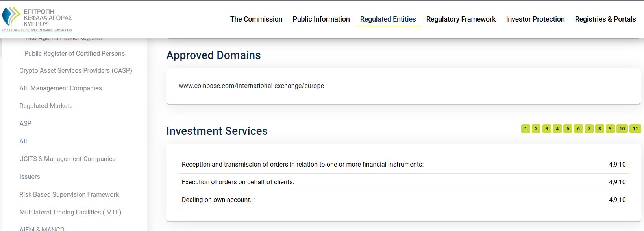Switch to Regulated Entities section

point(388,19)
